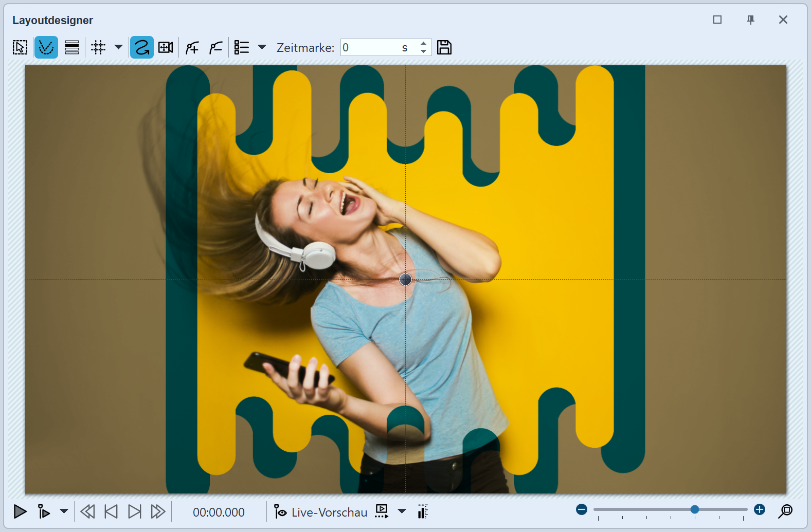Toggle the highlighted curve snapping button
Image resolution: width=811 pixels, height=532 pixels.
pyautogui.click(x=46, y=48)
